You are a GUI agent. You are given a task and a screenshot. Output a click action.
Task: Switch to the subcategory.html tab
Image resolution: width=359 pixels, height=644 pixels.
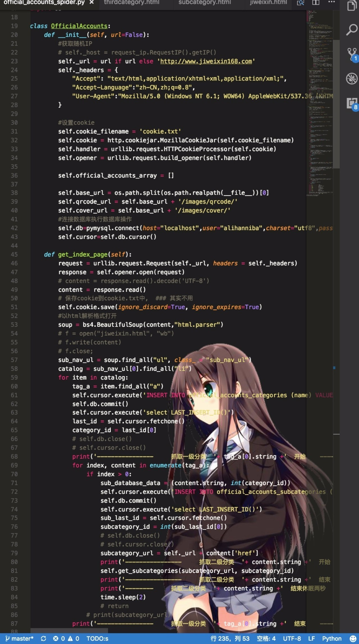(204, 3)
